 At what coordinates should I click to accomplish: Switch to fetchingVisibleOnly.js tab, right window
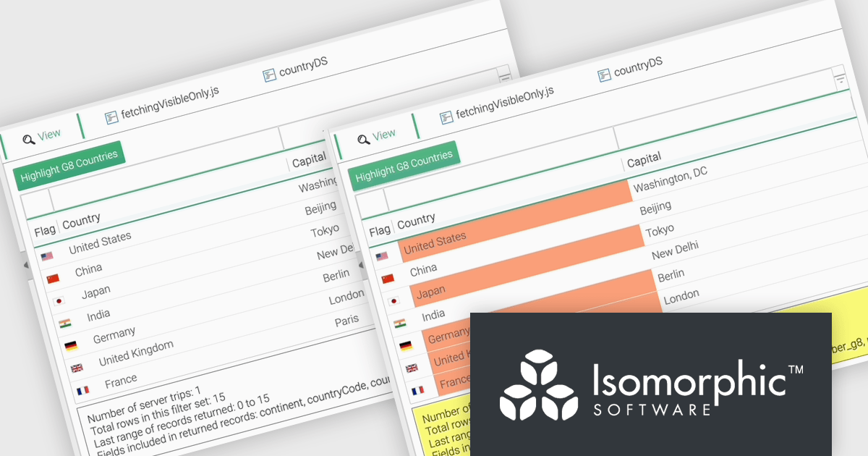click(497, 105)
